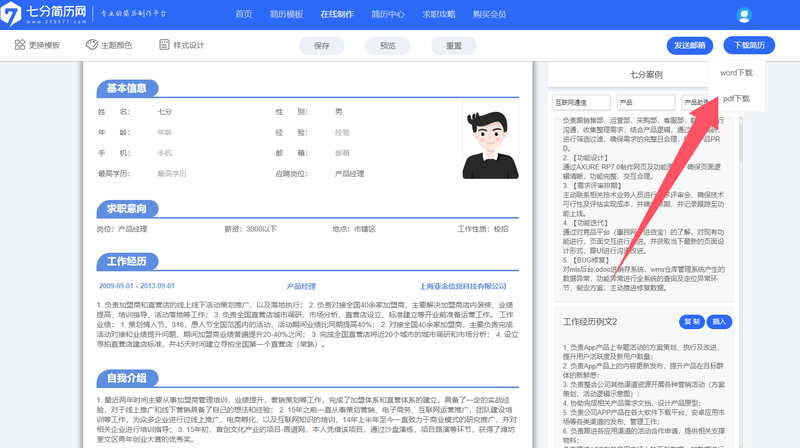Select the 求职意向 section header
The width and height of the screenshot is (800, 448).
127,209
